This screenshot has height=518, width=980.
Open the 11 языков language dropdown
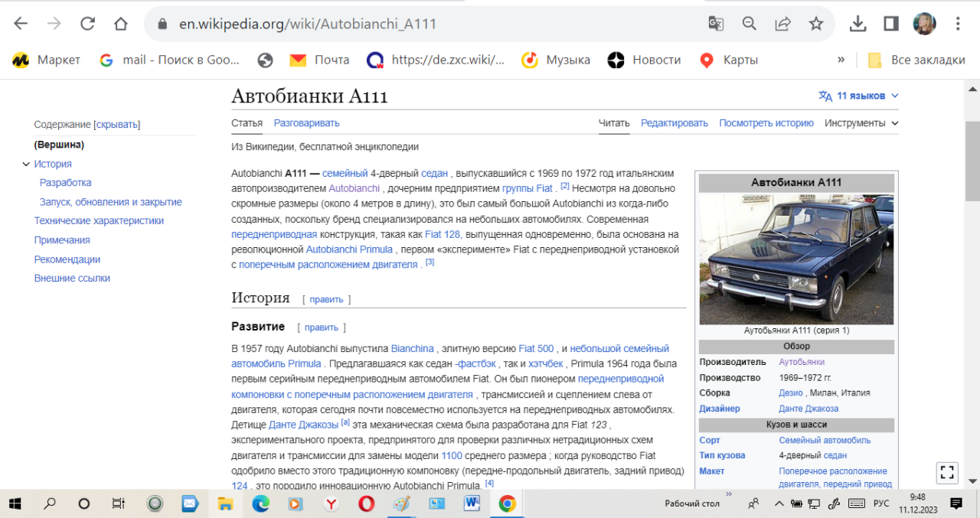coord(858,96)
